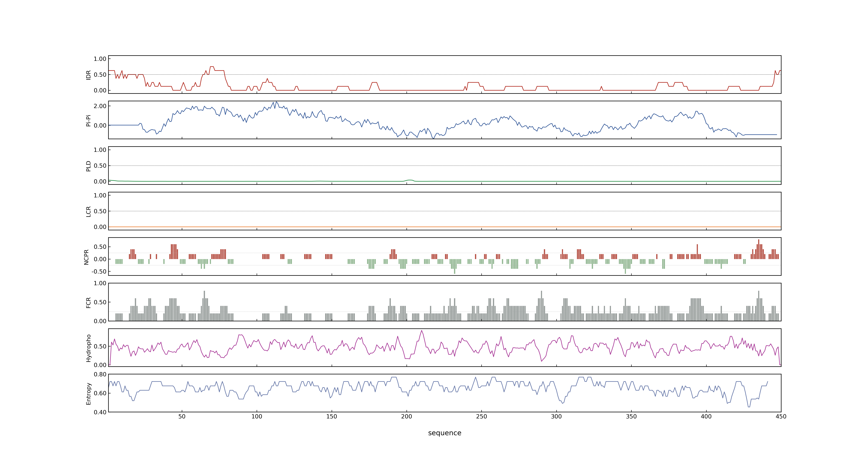Image resolution: width=868 pixels, height=463 pixels.
Task: Click the Hydropho y-axis label
Action: tap(88, 348)
